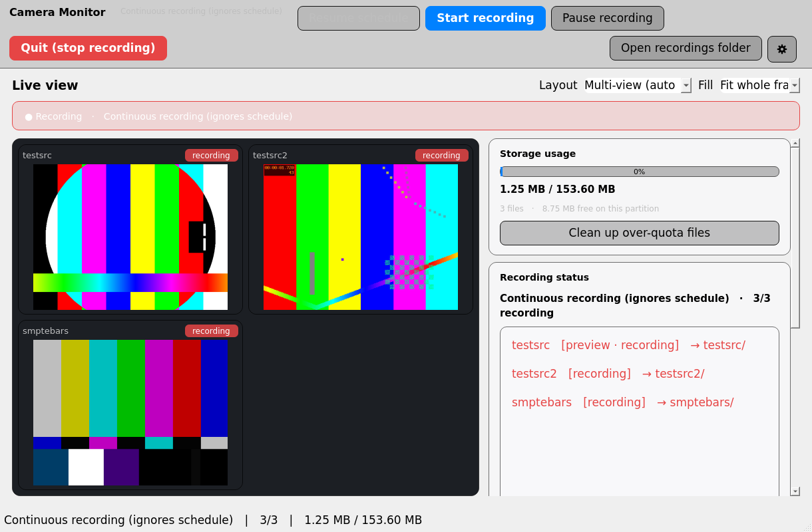Select the smptebars camera preview
812x532 pixels.
(130, 412)
